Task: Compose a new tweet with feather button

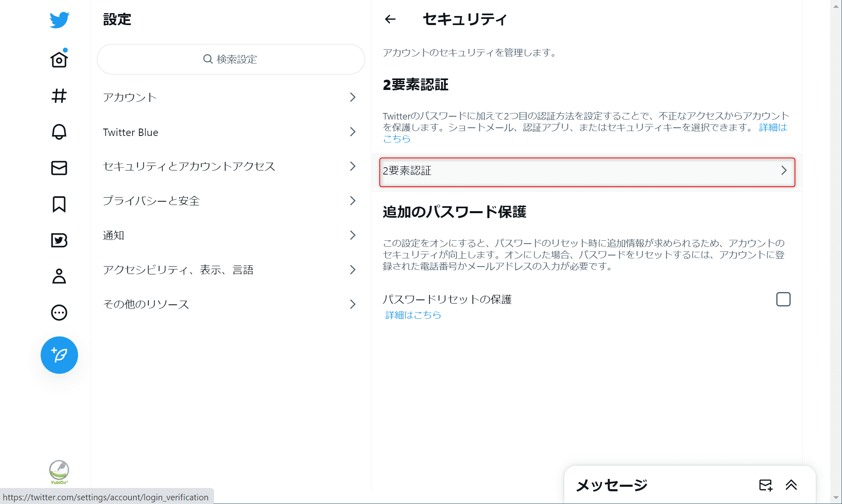Action: (x=59, y=355)
